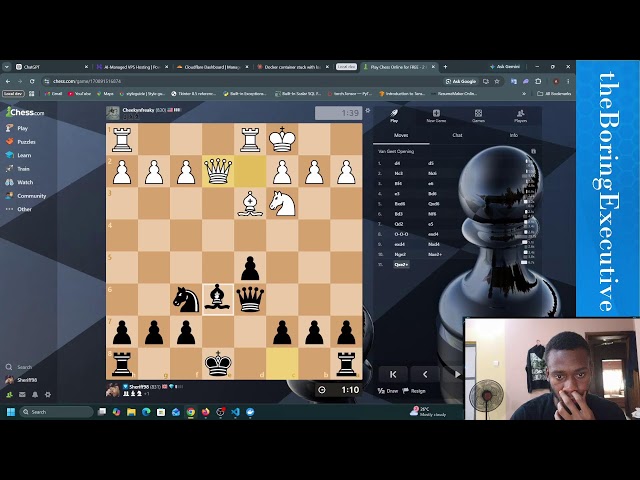Open Chrome extensions puzzle icon

(538, 81)
